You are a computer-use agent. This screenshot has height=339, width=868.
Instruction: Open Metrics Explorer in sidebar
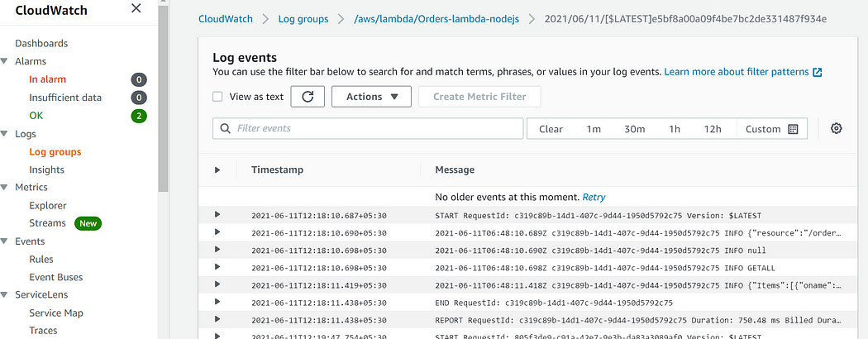click(x=48, y=205)
